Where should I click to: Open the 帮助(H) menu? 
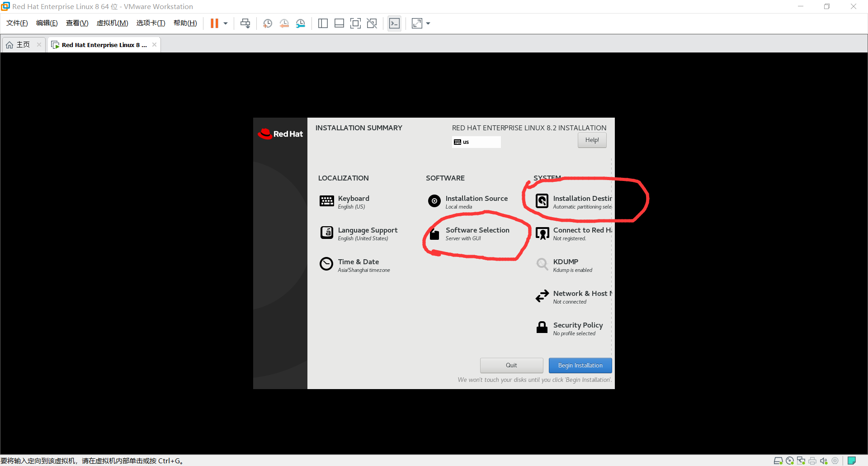coord(185,23)
